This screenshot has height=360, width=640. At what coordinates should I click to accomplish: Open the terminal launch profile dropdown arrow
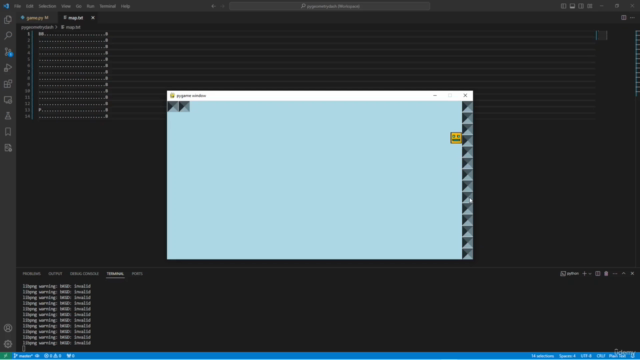[590, 273]
